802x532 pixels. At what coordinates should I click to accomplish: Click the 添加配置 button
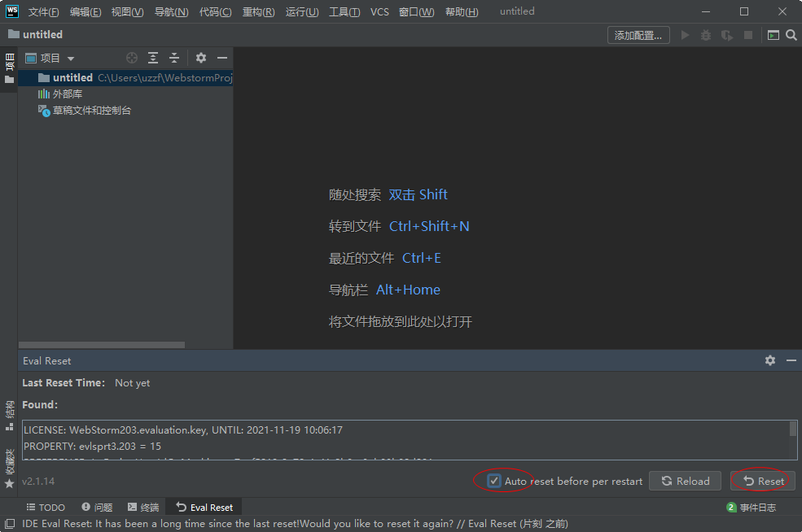[x=638, y=35]
